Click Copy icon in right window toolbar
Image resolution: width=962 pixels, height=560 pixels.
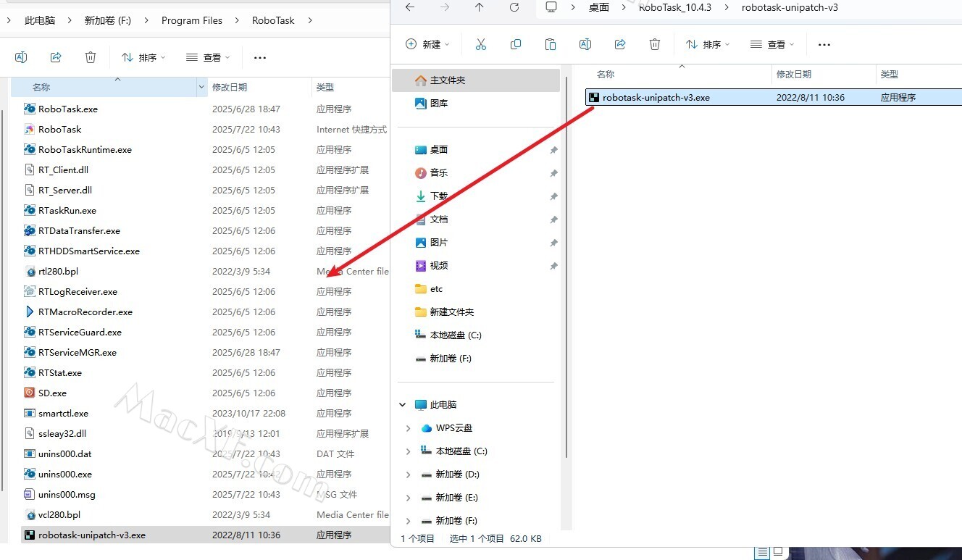click(x=516, y=44)
